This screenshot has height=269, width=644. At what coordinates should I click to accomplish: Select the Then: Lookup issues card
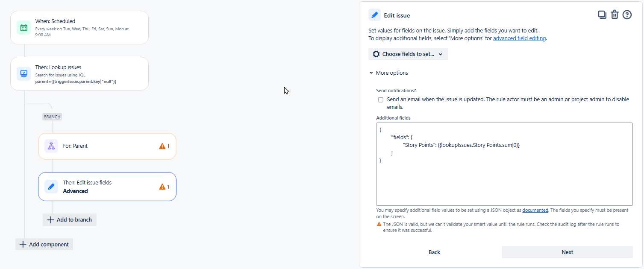pos(79,73)
